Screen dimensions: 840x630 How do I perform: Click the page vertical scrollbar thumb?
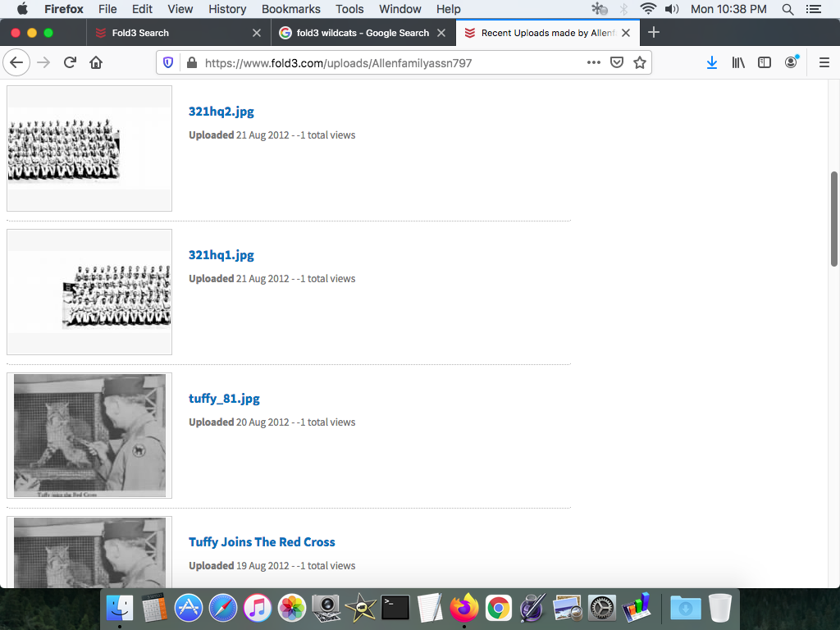coord(834,218)
